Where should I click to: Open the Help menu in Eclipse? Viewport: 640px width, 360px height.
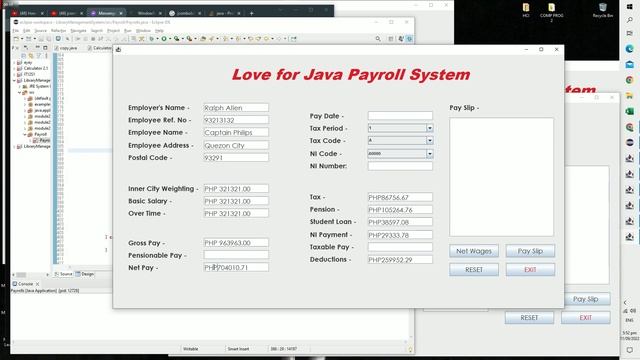[x=159, y=31]
